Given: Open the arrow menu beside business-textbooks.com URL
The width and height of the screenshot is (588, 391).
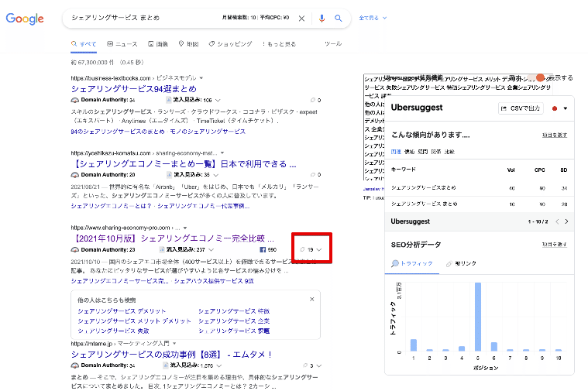Looking at the screenshot, I should (x=201, y=78).
